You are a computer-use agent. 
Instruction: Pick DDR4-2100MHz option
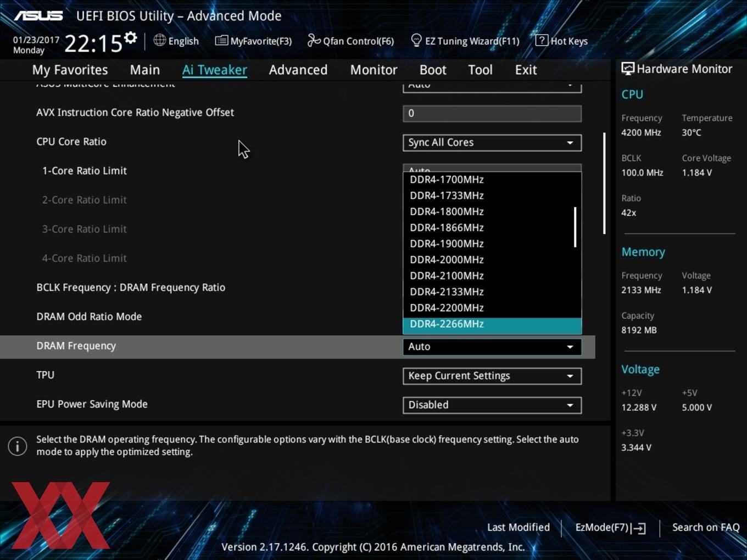click(x=492, y=276)
